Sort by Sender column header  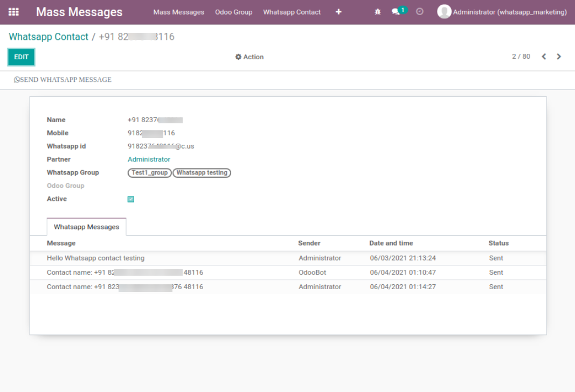click(309, 243)
